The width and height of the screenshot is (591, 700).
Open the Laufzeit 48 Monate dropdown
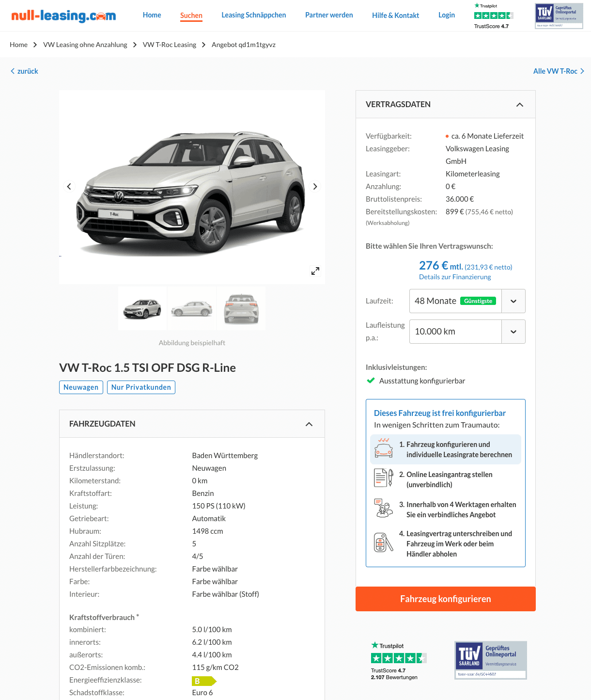click(x=467, y=301)
